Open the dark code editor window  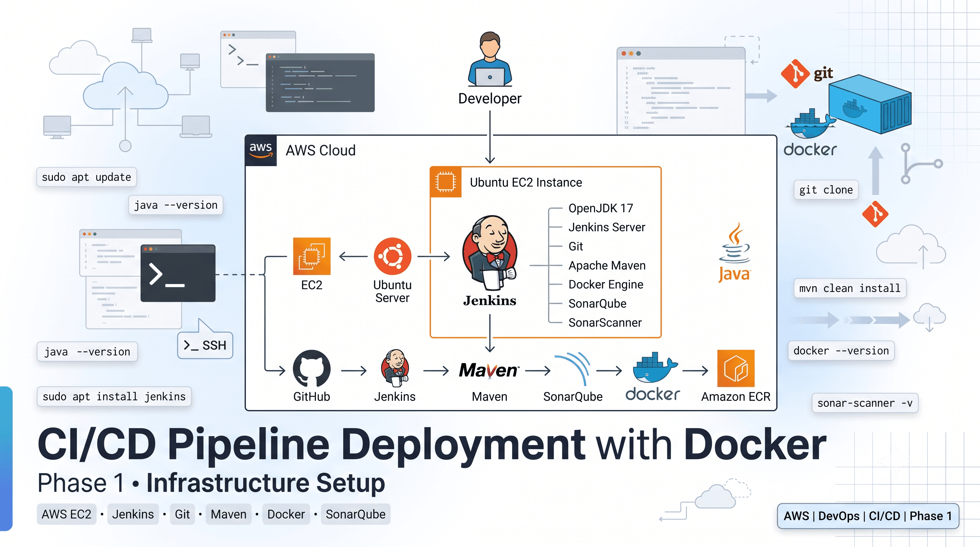(x=320, y=83)
